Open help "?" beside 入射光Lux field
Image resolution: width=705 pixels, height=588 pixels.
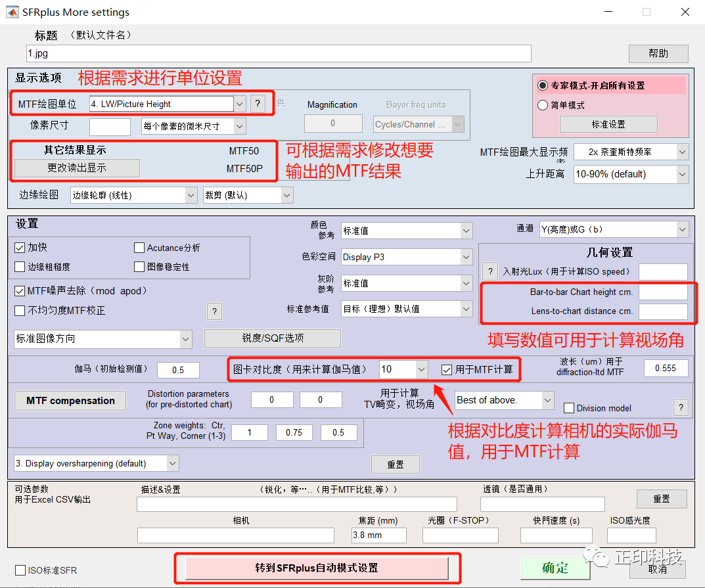(489, 271)
